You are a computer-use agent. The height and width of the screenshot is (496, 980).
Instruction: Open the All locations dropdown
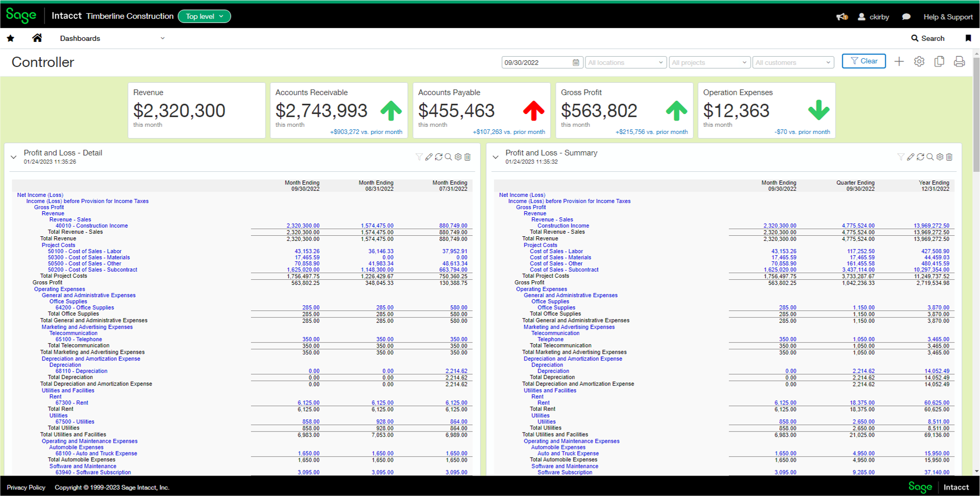click(625, 62)
